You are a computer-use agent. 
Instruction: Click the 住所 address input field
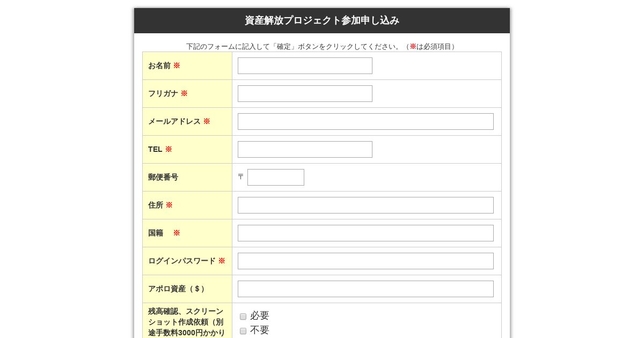(365, 205)
